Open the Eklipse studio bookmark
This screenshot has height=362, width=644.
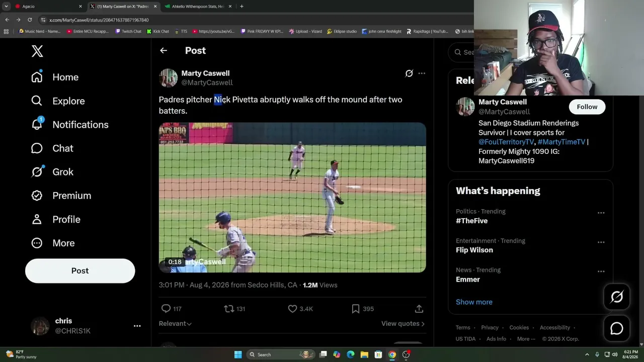pos(342,31)
